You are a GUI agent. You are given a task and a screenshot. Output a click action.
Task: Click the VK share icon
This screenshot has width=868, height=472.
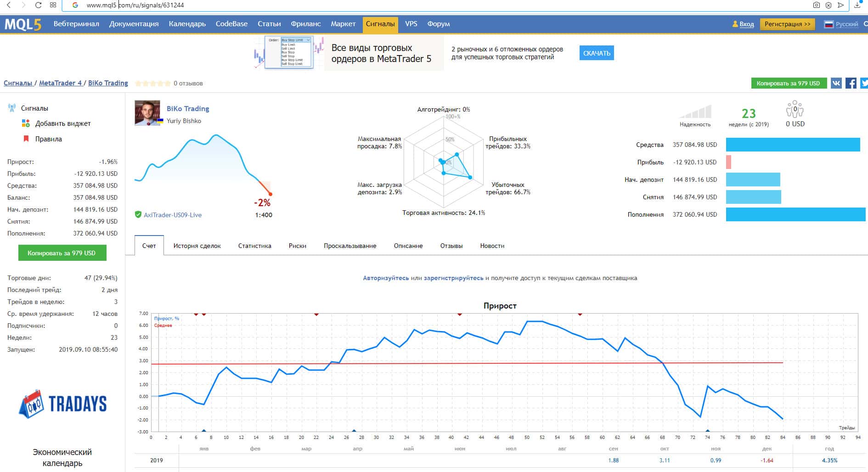point(836,83)
